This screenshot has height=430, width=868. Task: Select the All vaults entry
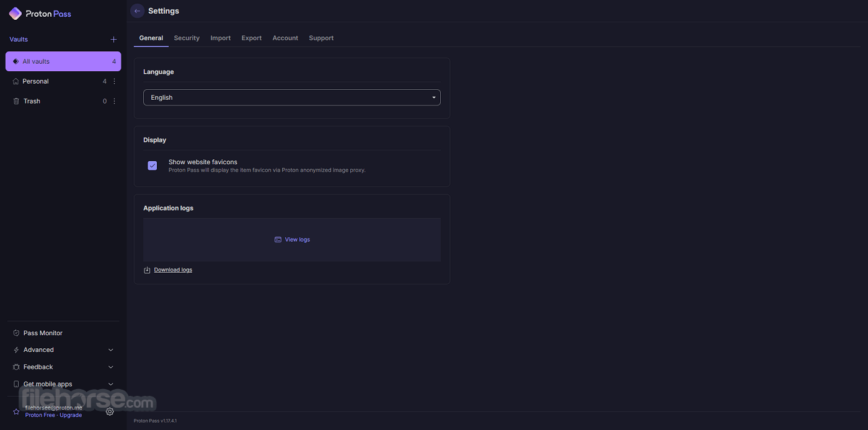[63, 61]
